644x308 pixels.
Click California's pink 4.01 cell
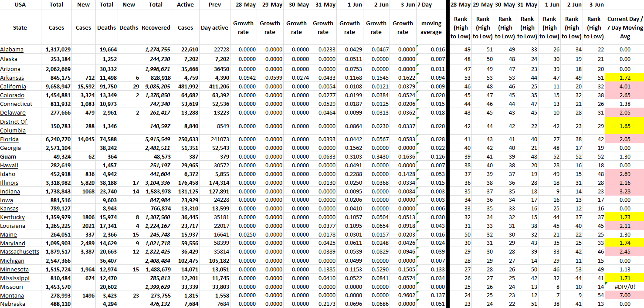pos(624,87)
